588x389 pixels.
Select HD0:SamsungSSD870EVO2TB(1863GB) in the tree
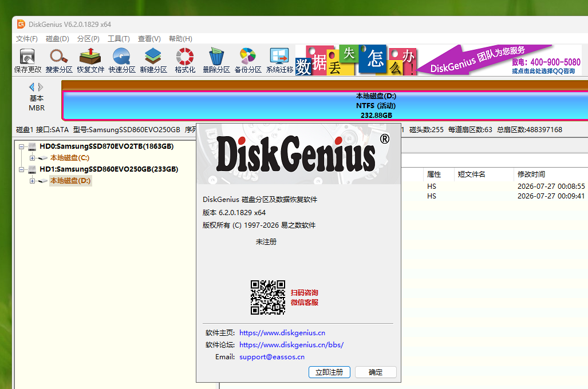[106, 146]
